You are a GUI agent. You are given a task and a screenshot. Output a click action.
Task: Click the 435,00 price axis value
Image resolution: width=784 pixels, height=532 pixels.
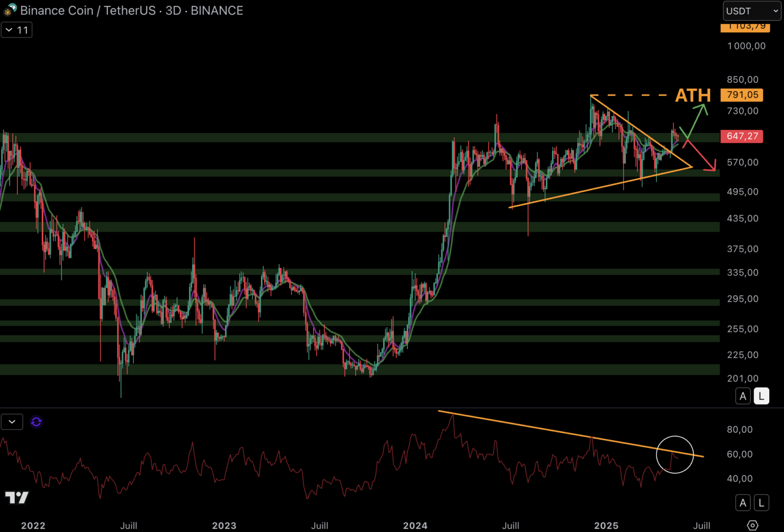(743, 218)
